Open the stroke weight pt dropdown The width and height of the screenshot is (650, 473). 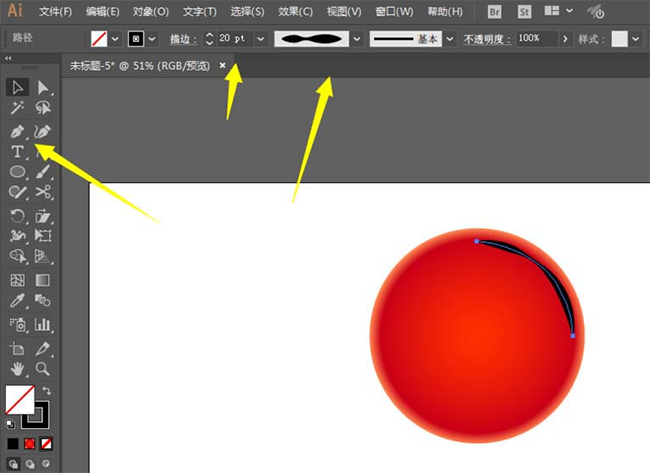click(261, 38)
